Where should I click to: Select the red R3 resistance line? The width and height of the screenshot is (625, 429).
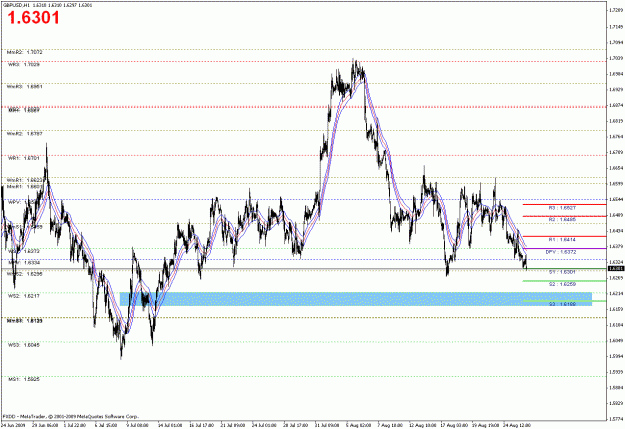[564, 204]
